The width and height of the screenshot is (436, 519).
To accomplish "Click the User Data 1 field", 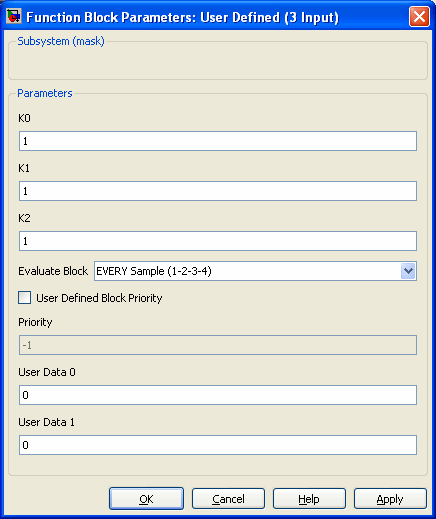I will pyautogui.click(x=218, y=445).
